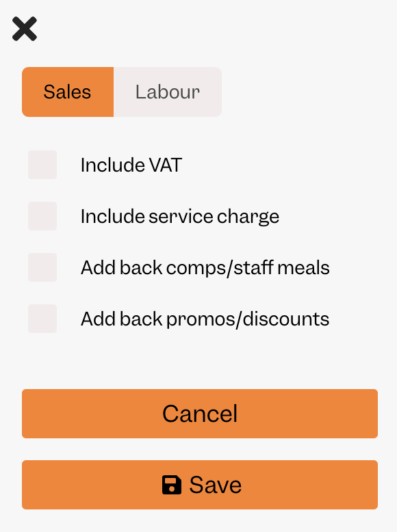Save the sales settings
This screenshot has height=532, width=397.
point(200,485)
